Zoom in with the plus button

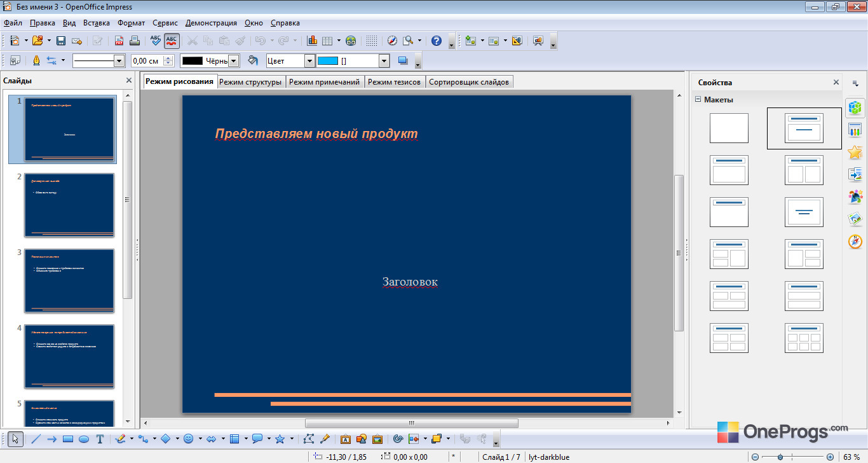tap(830, 457)
